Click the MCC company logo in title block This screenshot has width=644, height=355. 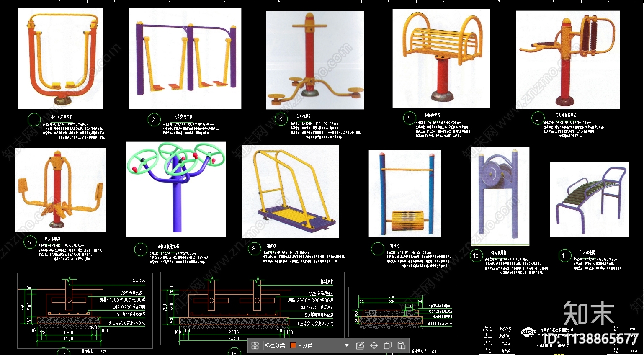(x=528, y=332)
